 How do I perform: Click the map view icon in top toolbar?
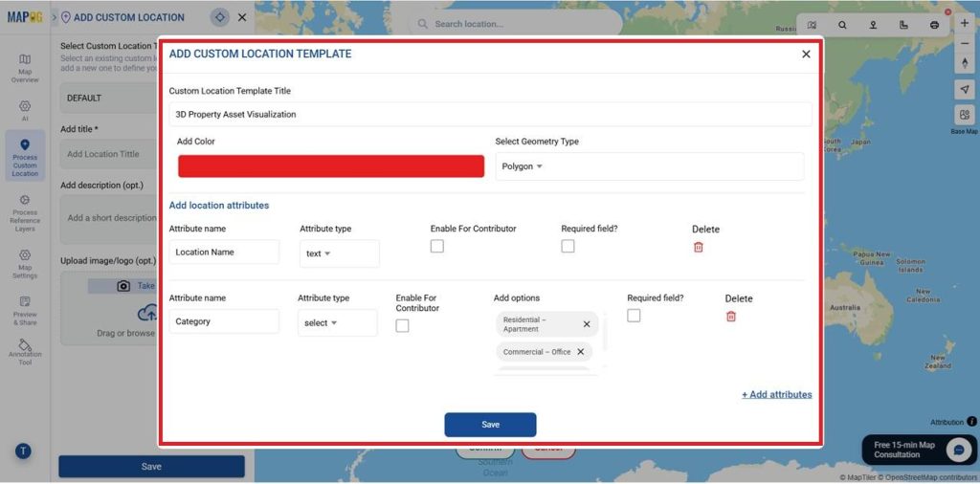[x=812, y=25]
